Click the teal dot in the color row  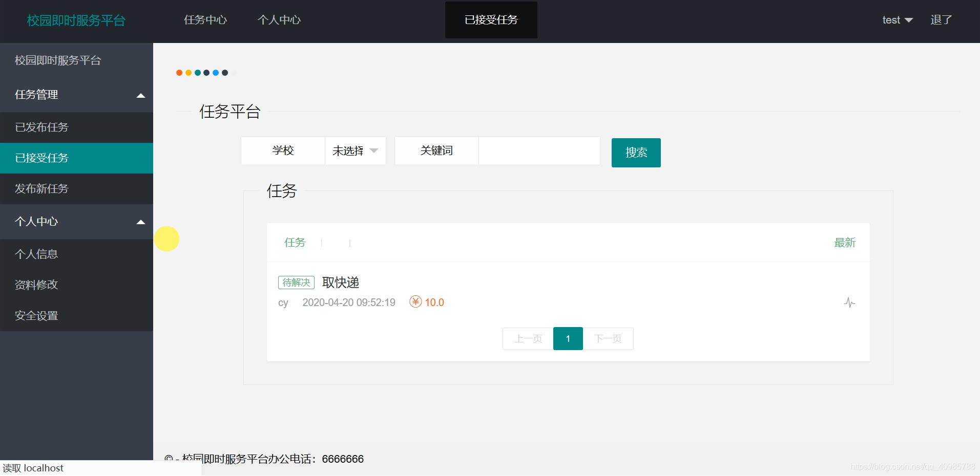pyautogui.click(x=198, y=73)
